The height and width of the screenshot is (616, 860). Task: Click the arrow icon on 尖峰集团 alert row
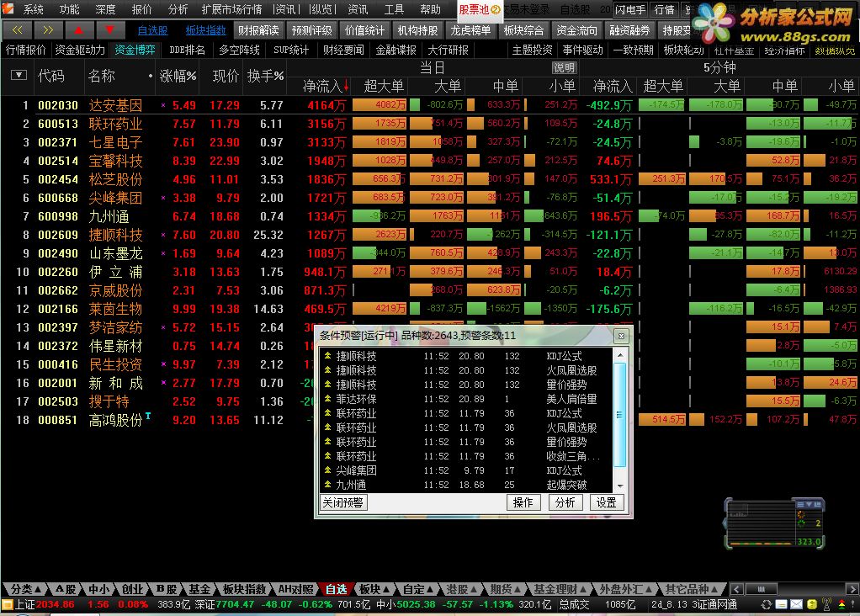328,470
